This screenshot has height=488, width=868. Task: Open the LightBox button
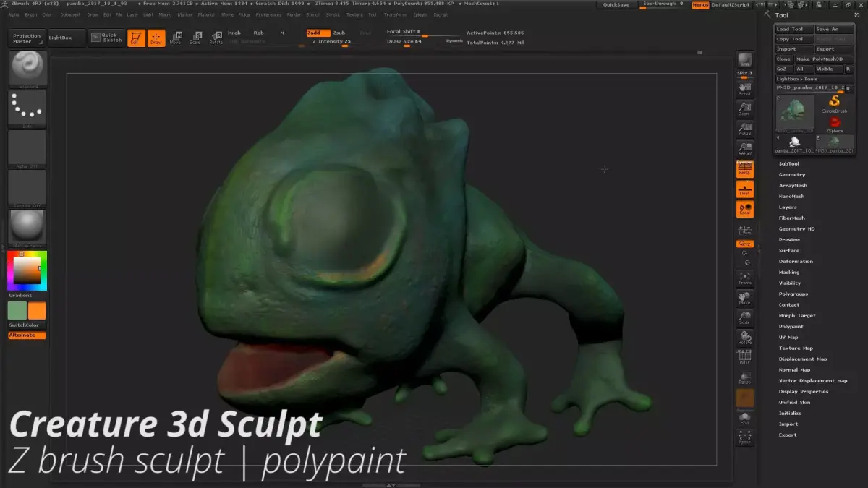tap(66, 38)
